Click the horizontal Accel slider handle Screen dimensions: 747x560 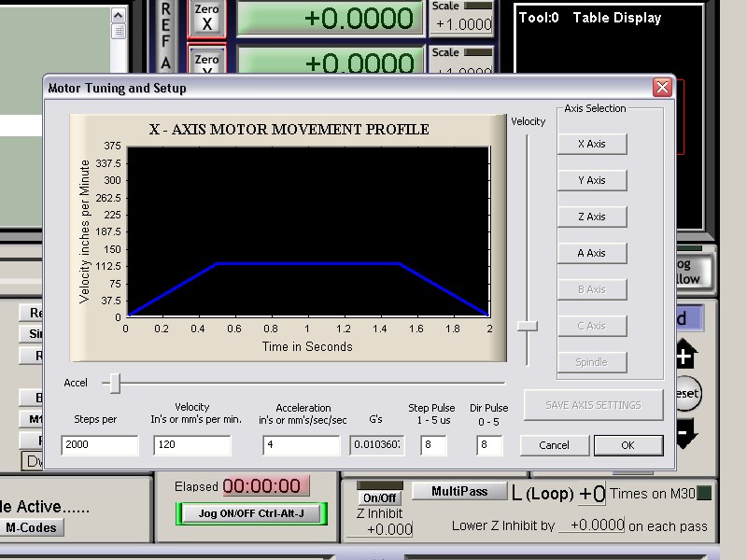coord(114,383)
